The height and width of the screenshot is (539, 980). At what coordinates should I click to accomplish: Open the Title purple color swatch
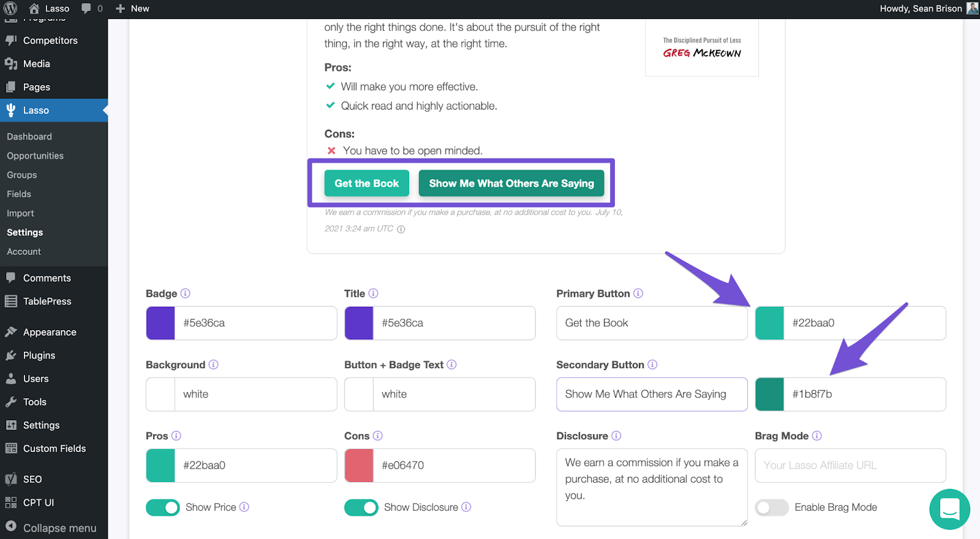(359, 323)
